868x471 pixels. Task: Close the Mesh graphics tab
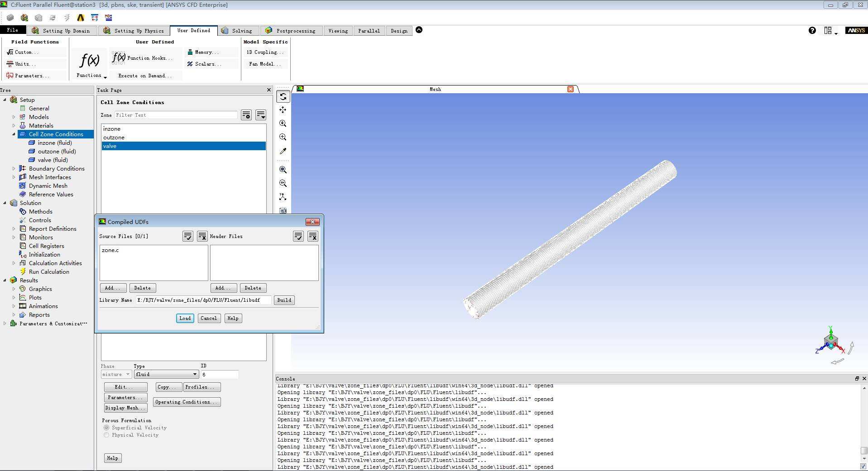click(571, 89)
